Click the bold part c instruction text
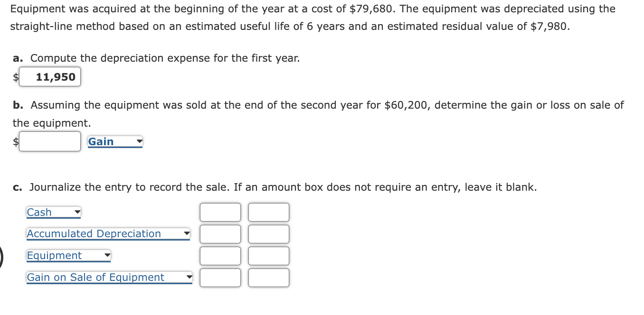The width and height of the screenshot is (644, 315). pyautogui.click(x=18, y=187)
